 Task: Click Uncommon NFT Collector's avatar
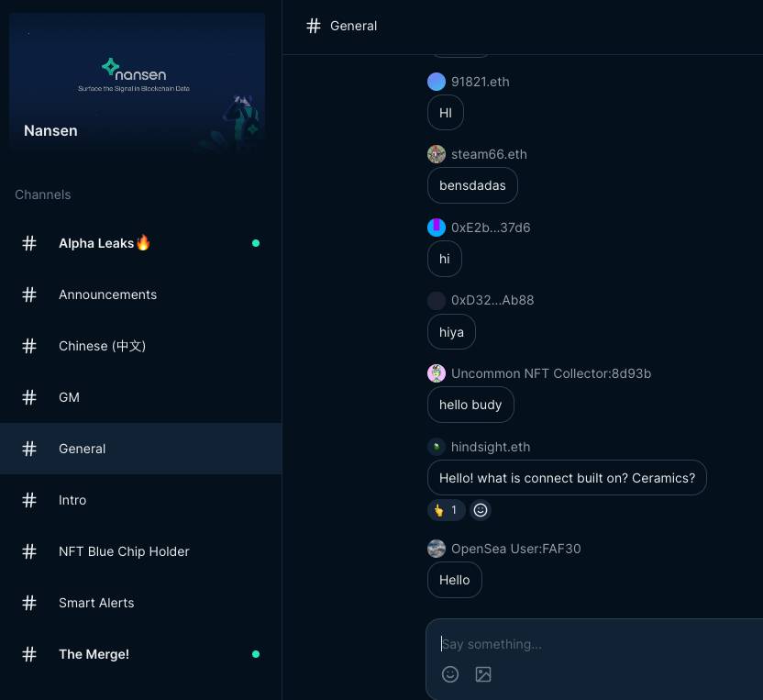pos(437,373)
